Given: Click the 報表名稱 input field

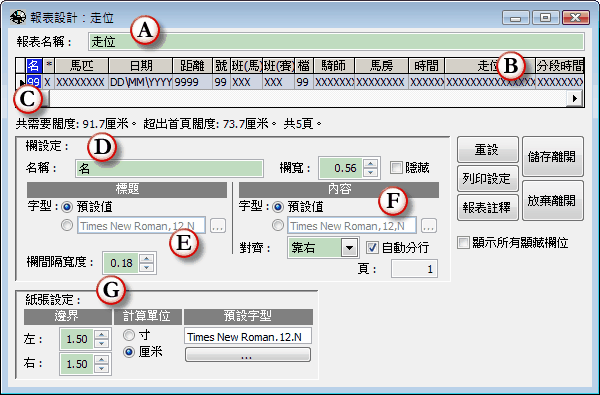Looking at the screenshot, I should coord(336,42).
